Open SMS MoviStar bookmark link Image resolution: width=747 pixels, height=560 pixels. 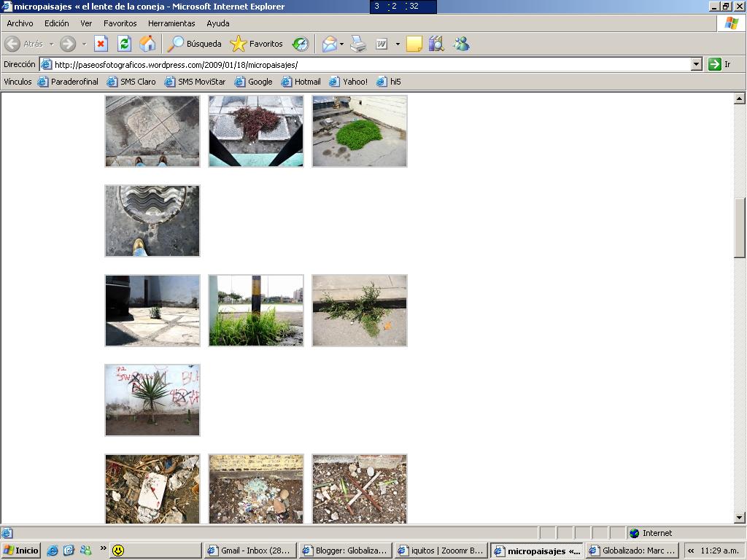[195, 82]
